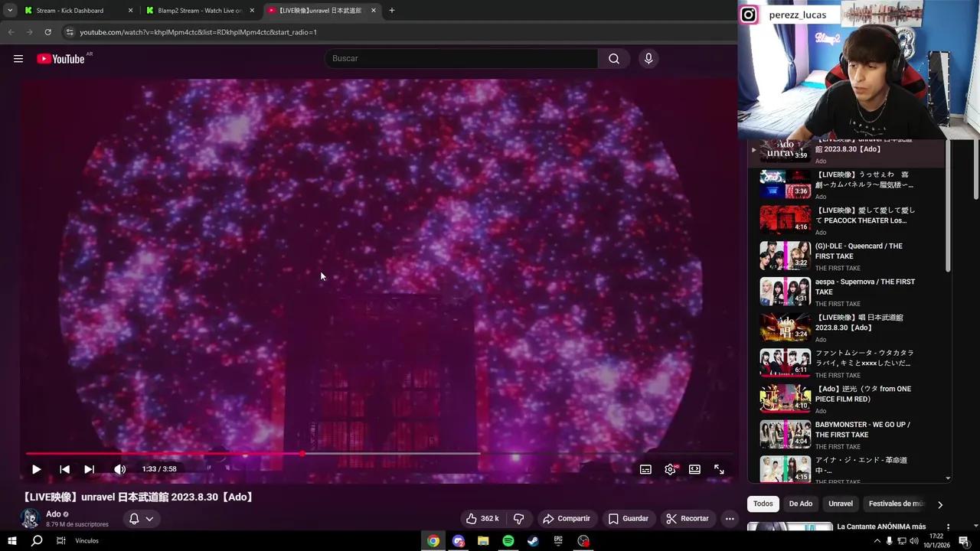Go back in Chrome browser
This screenshot has height=551, width=980.
(11, 32)
